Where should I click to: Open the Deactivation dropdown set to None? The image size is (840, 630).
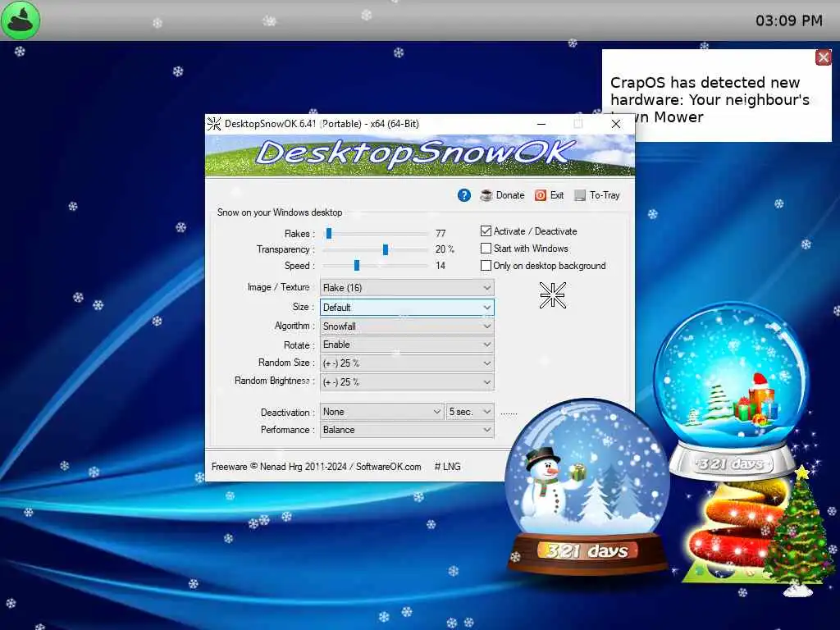381,412
